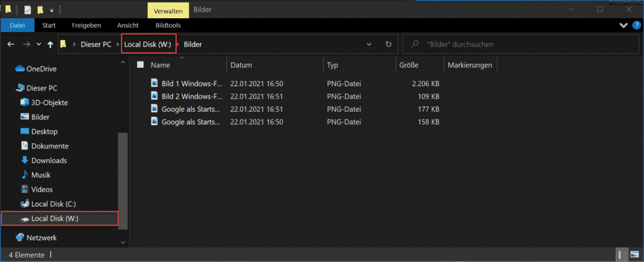Click the icon of the 177 KB Google file
644x262 pixels.
pyautogui.click(x=155, y=109)
